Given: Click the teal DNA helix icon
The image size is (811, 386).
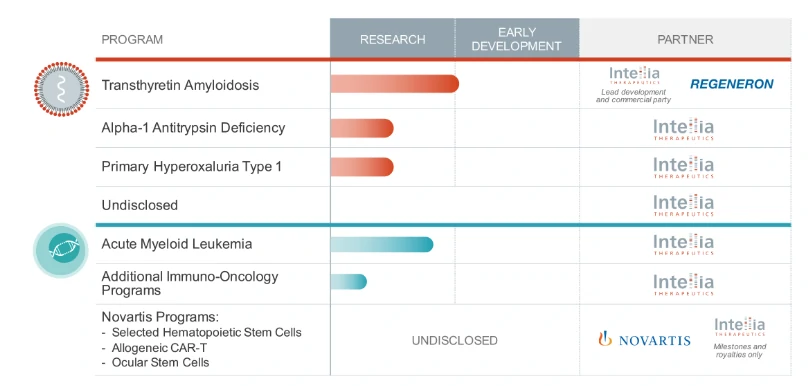Looking at the screenshot, I should pos(61,251).
